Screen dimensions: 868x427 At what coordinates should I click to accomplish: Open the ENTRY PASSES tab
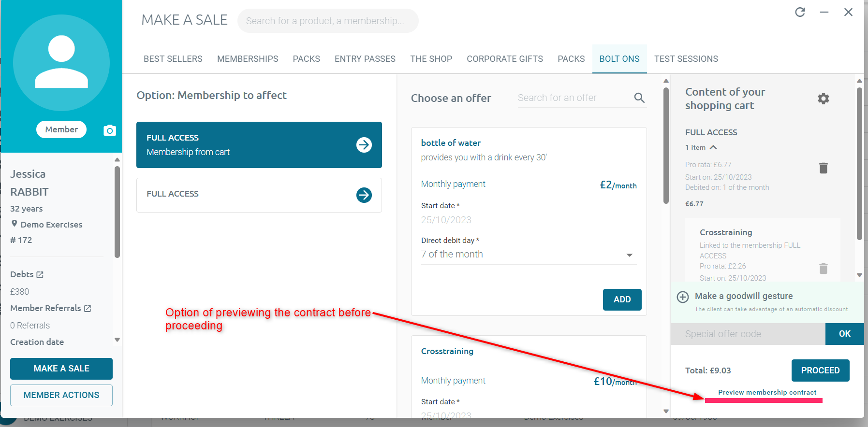click(x=365, y=59)
